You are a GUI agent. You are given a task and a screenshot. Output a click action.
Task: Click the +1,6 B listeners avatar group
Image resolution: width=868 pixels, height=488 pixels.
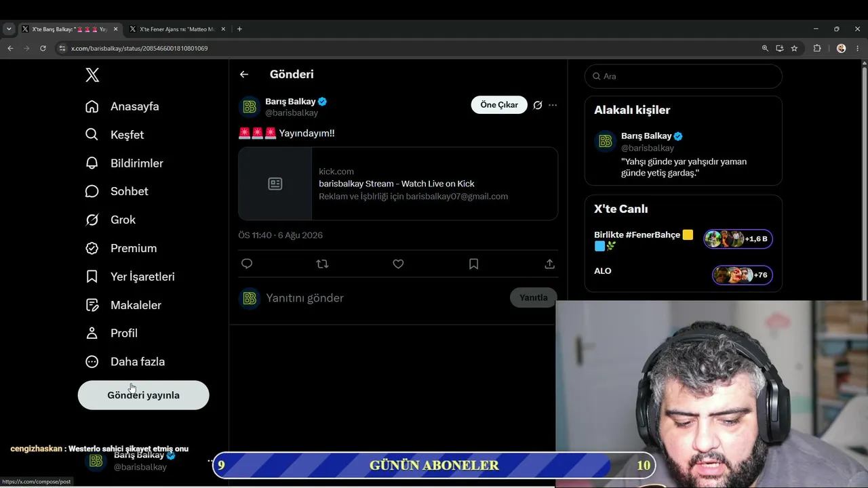point(738,239)
